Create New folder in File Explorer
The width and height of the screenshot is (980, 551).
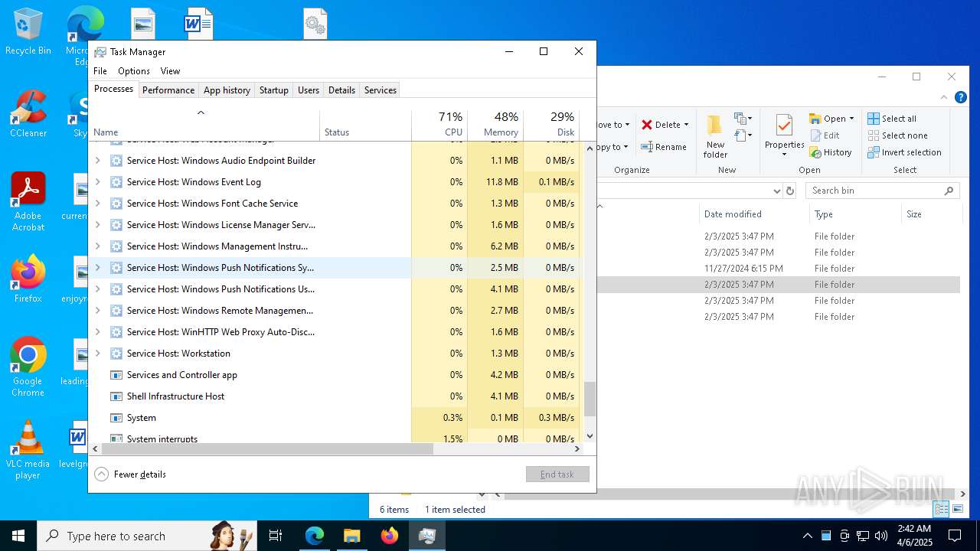click(715, 137)
